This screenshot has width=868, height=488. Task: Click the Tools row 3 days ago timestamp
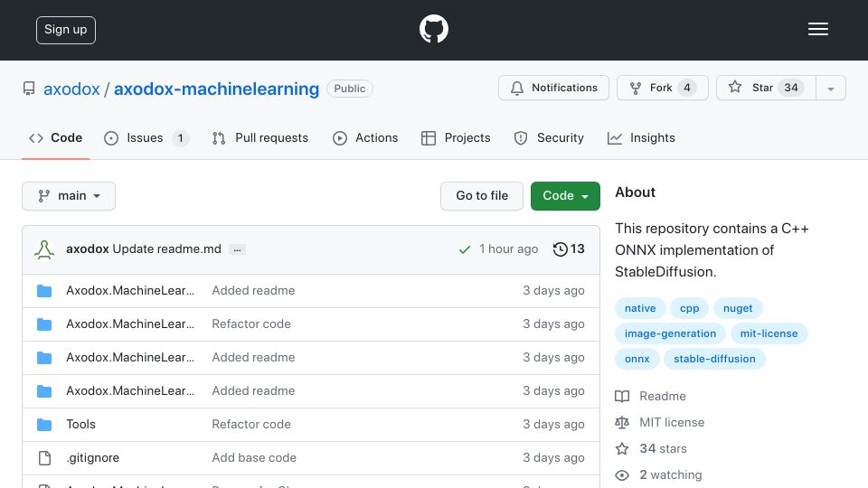[x=553, y=425]
